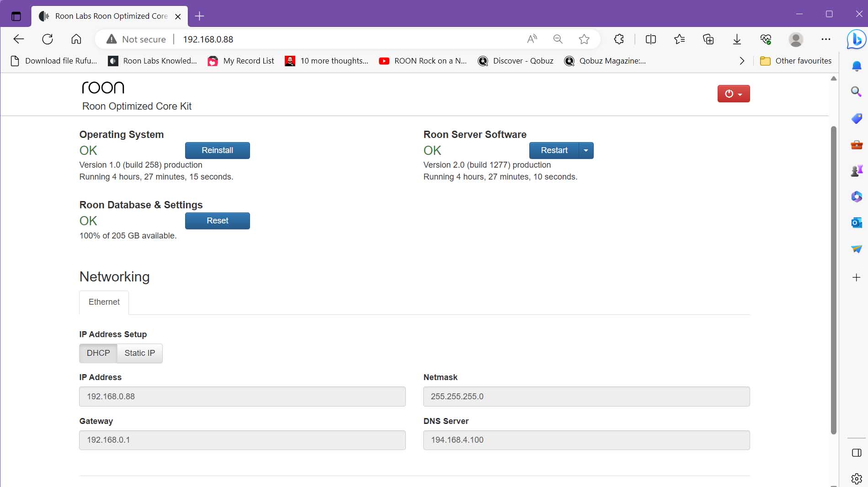Screen dimensions: 868x487
Task: Select Static IP mode
Action: click(x=140, y=353)
